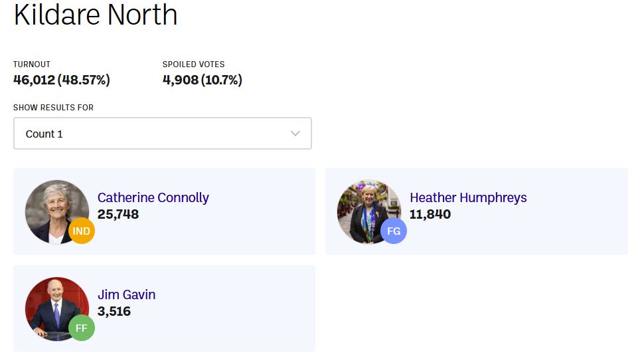Viewport: 644px width, 359px height.
Task: Click the IND party badge icon
Action: tap(81, 231)
